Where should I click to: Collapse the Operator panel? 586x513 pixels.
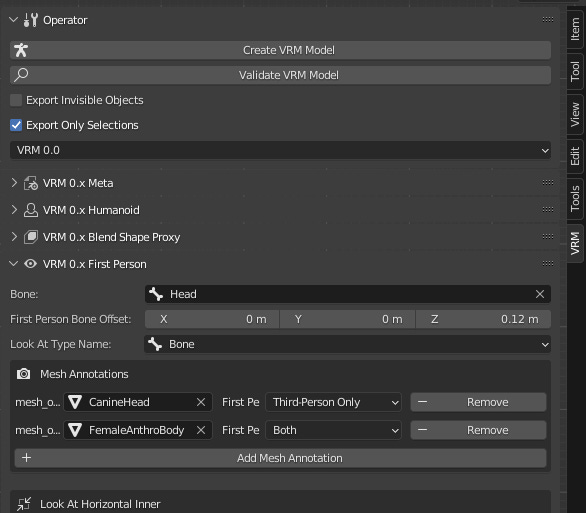tap(13, 19)
